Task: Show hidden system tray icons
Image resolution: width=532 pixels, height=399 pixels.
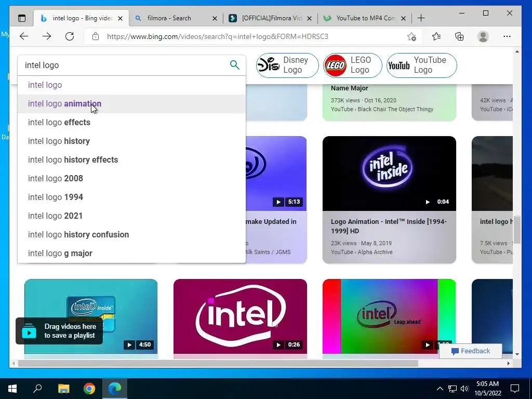Action: pyautogui.click(x=440, y=389)
